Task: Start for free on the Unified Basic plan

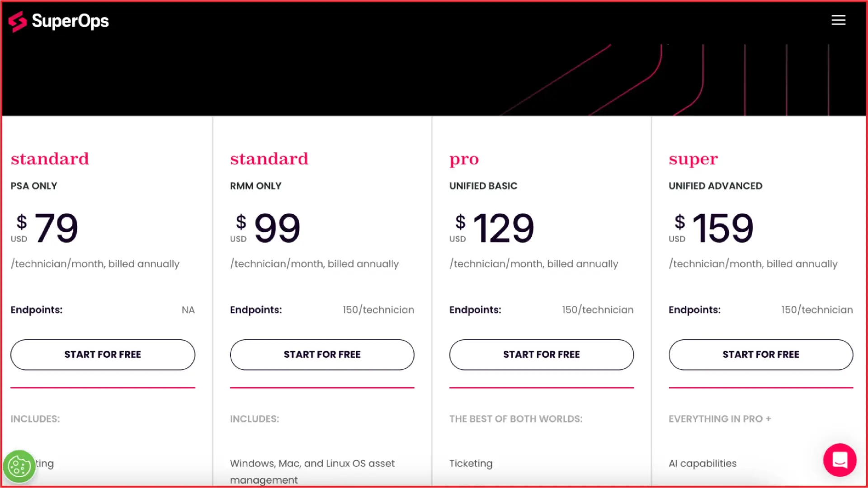Action: click(x=541, y=355)
